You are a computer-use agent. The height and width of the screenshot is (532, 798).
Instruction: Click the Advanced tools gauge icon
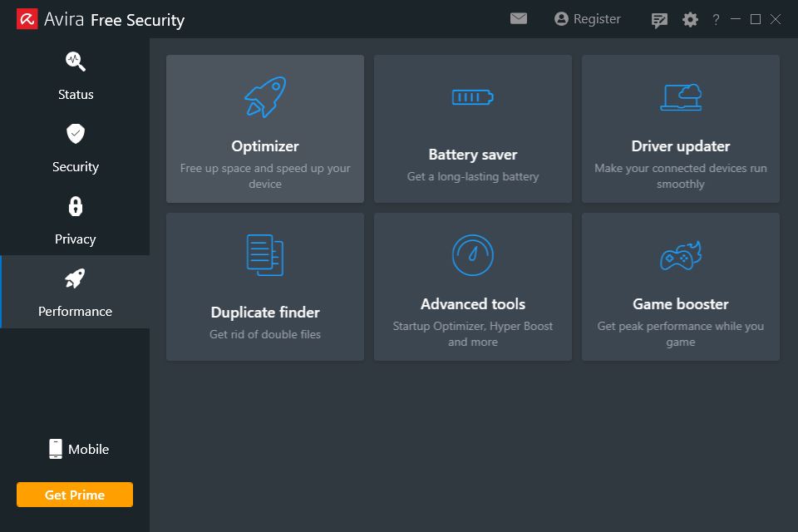point(473,255)
